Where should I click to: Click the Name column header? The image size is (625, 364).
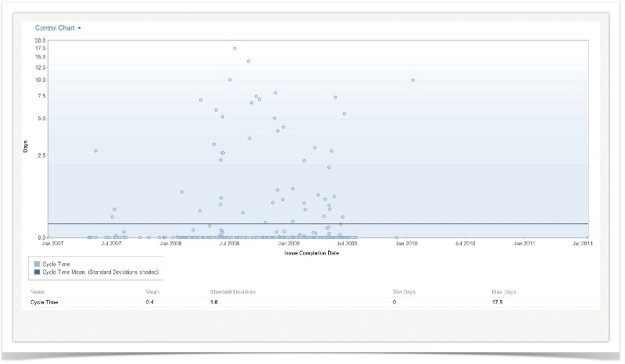[37, 291]
